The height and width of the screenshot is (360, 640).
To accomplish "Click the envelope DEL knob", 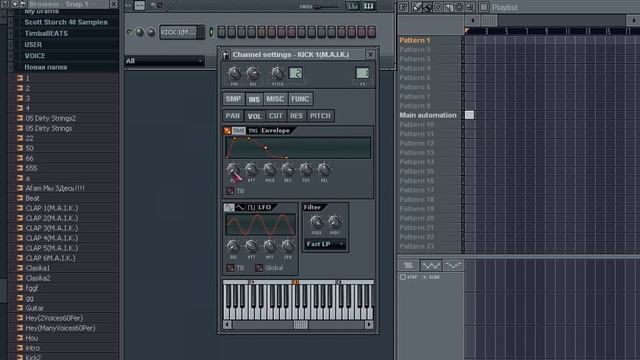I will 233,169.
